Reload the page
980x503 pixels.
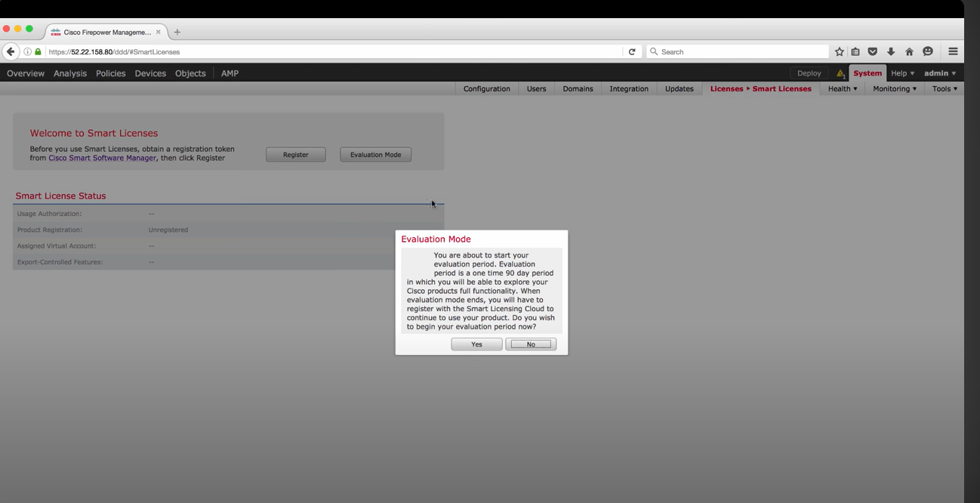coord(632,51)
